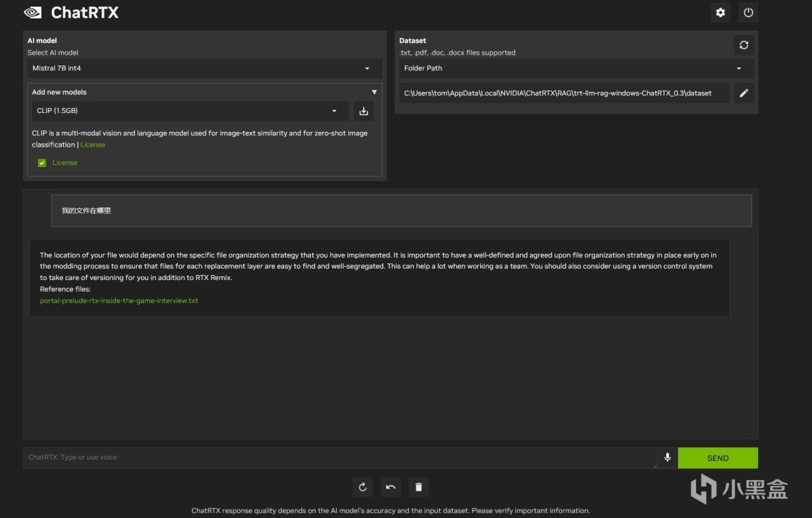Focus the ChatRTX message input field
This screenshot has height=518, width=812.
point(340,458)
